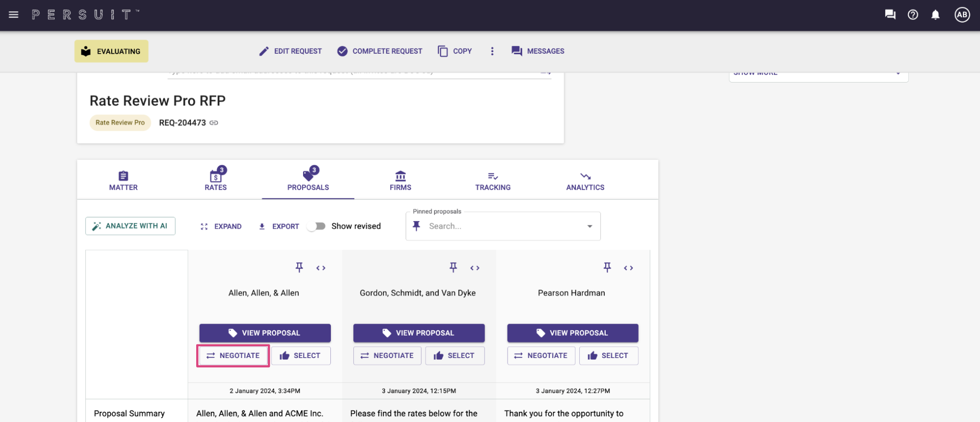Click move arrows for Gordon, Schmidt, and Van Dyke
This screenshot has height=422, width=980.
click(475, 268)
